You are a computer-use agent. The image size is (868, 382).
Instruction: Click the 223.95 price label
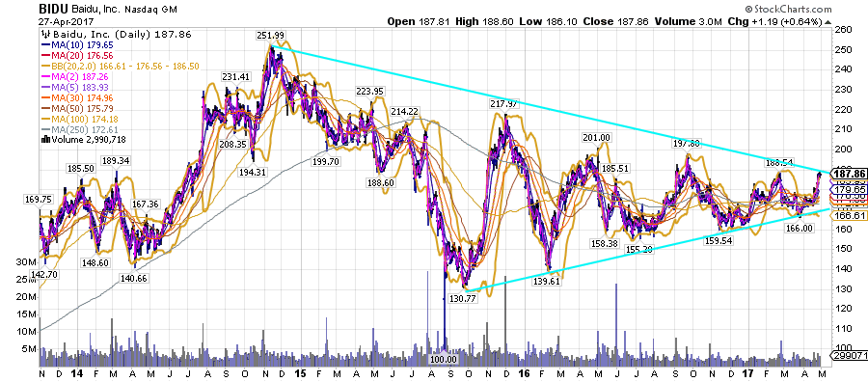coord(368,91)
